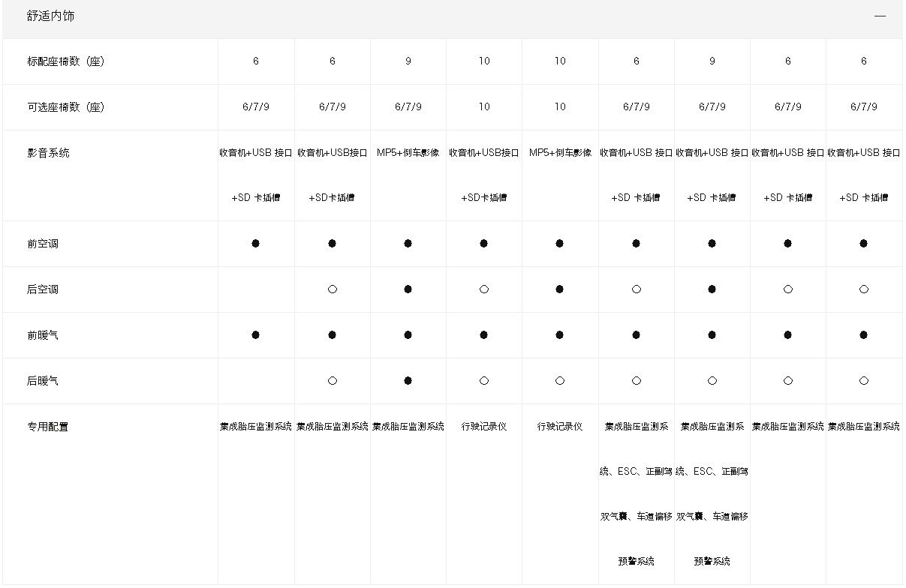
Task: Click the ESC 专用配置 text in the 6-seat column
Action: [637, 493]
